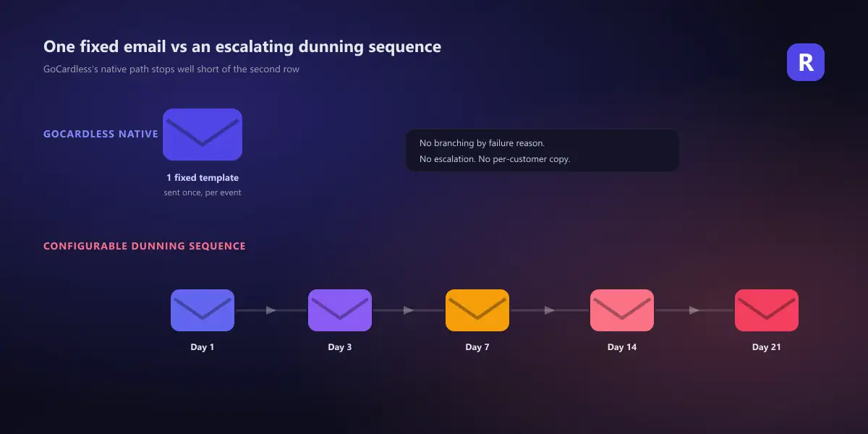Click the "Day 14" label

coord(622,347)
